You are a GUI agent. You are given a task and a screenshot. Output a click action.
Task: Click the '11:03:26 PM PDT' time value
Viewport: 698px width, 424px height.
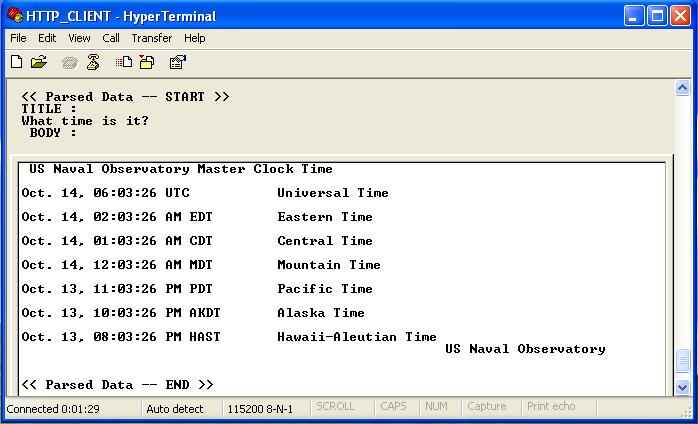(x=153, y=289)
